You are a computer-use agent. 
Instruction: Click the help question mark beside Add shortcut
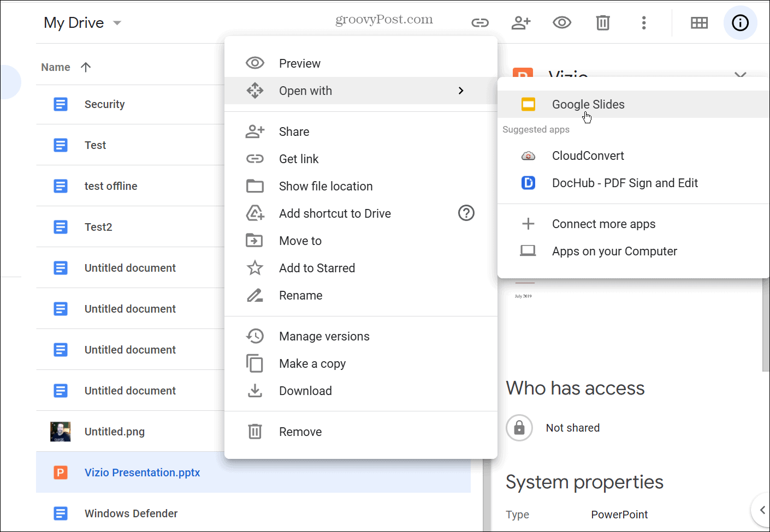point(466,213)
